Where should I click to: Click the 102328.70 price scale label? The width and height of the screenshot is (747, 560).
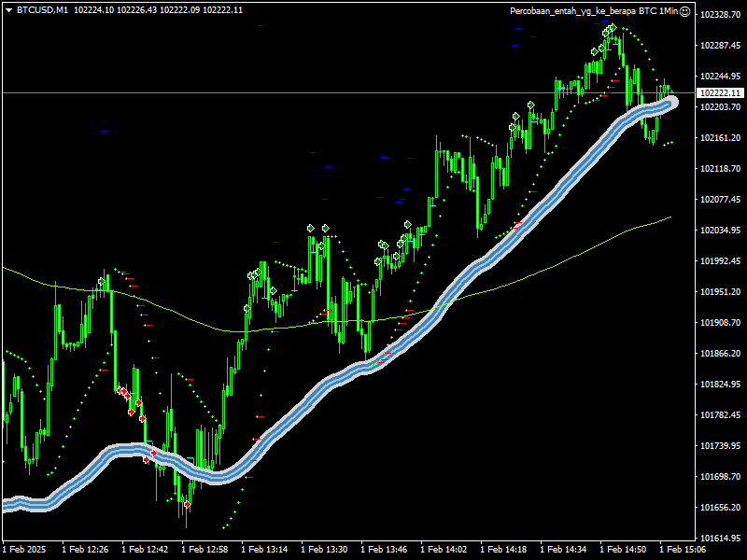(720, 15)
